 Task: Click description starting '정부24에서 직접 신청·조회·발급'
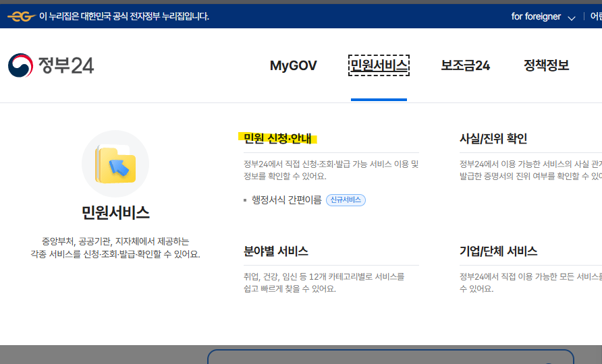coord(331,170)
